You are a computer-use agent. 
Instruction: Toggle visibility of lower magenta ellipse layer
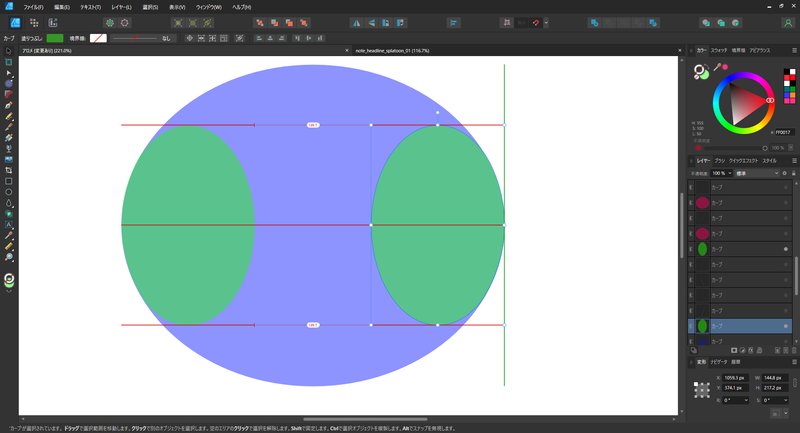786,234
